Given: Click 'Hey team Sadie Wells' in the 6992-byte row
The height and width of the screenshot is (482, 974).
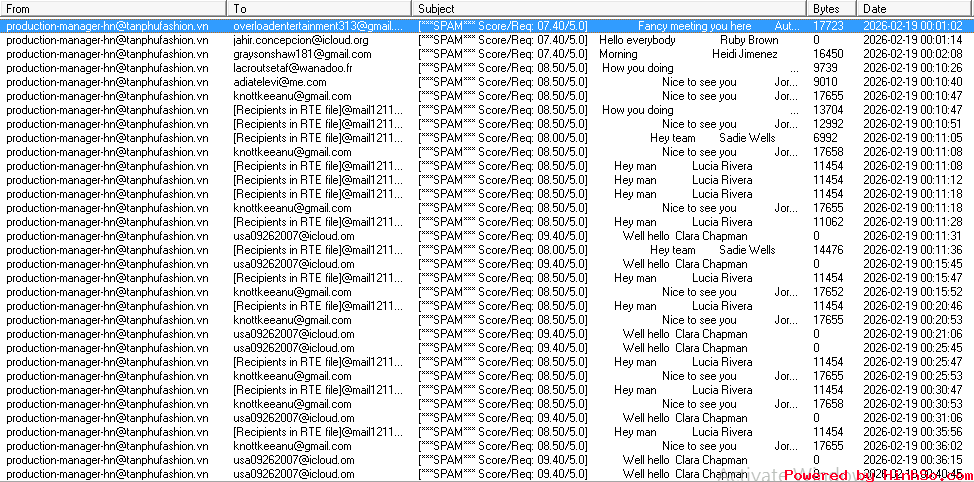Looking at the screenshot, I should coord(712,138).
